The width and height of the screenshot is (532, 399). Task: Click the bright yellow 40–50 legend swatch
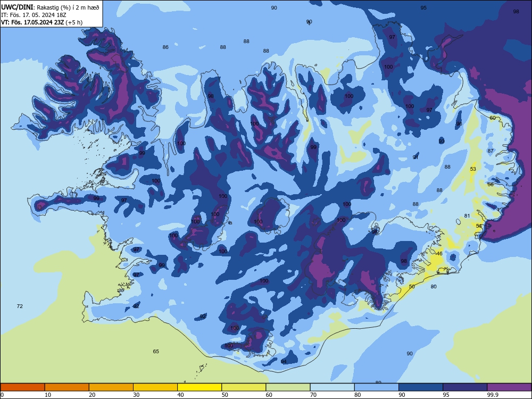199,387
